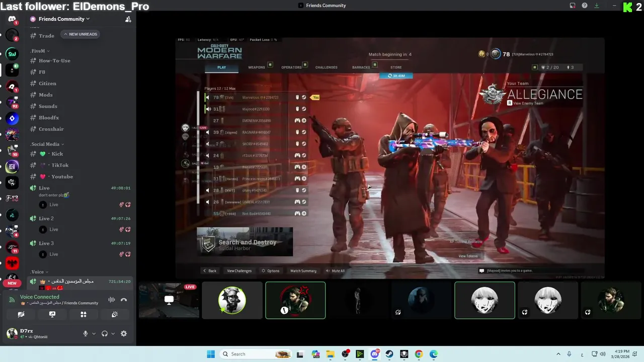Select the WEAPONS tab in Modern Warfare
The height and width of the screenshot is (362, 644).
(257, 67)
